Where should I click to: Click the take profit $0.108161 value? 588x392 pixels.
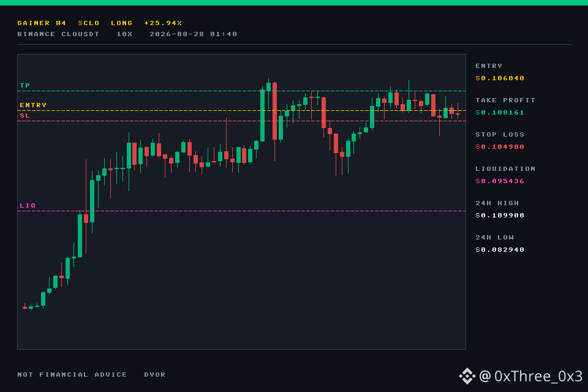click(500, 113)
